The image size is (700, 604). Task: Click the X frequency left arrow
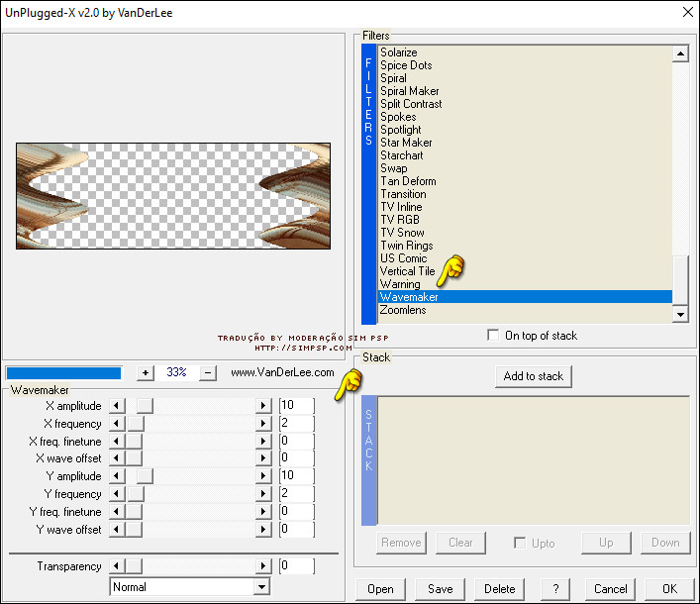click(116, 424)
